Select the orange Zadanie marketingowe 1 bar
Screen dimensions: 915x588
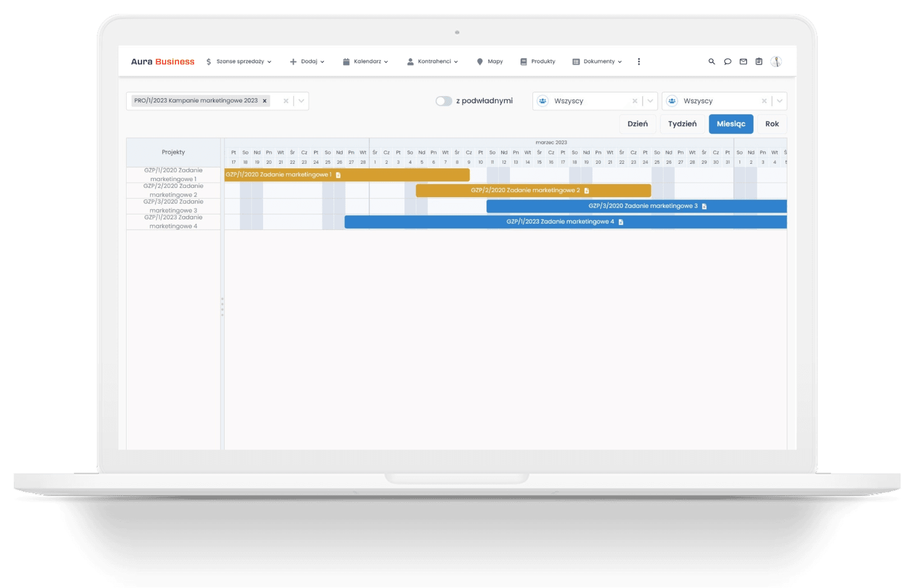(393, 175)
